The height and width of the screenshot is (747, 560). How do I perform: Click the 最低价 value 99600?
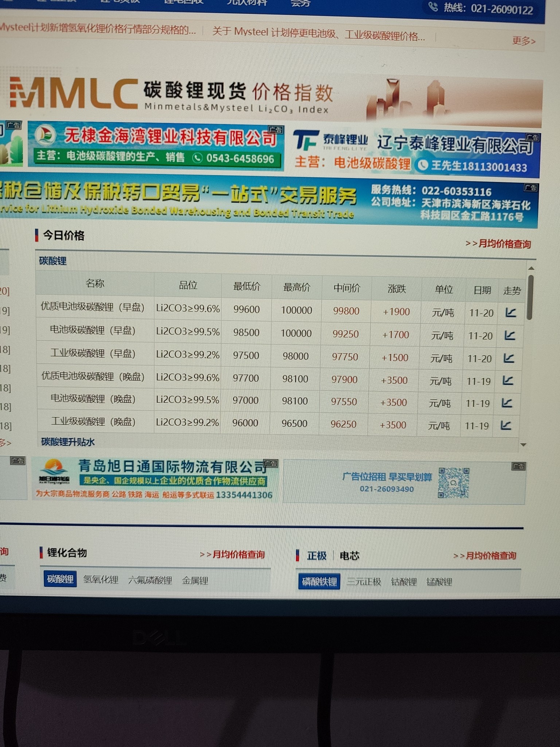tap(246, 309)
